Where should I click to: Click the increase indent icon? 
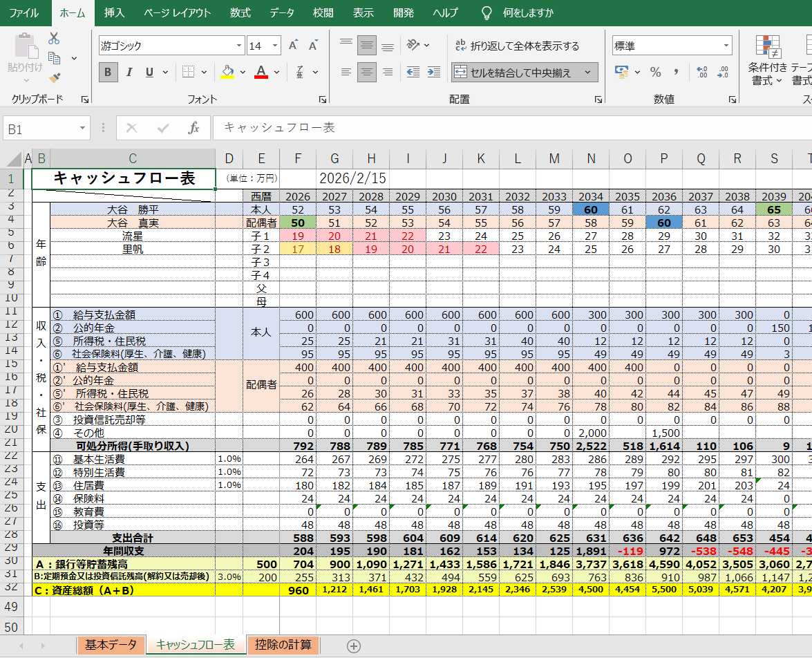[433, 72]
